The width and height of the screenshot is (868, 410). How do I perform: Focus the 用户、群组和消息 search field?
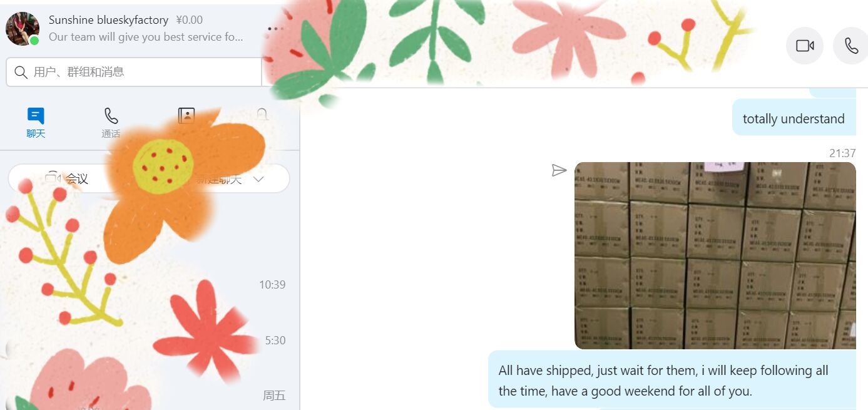(134, 72)
